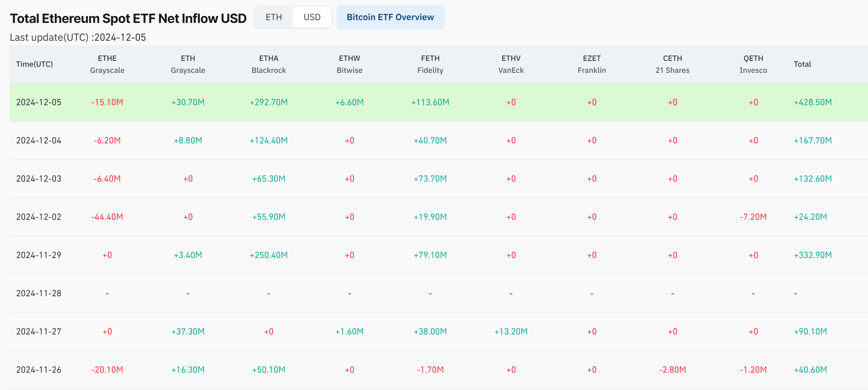Open the Bitcoin ETF Overview link

[x=390, y=17]
